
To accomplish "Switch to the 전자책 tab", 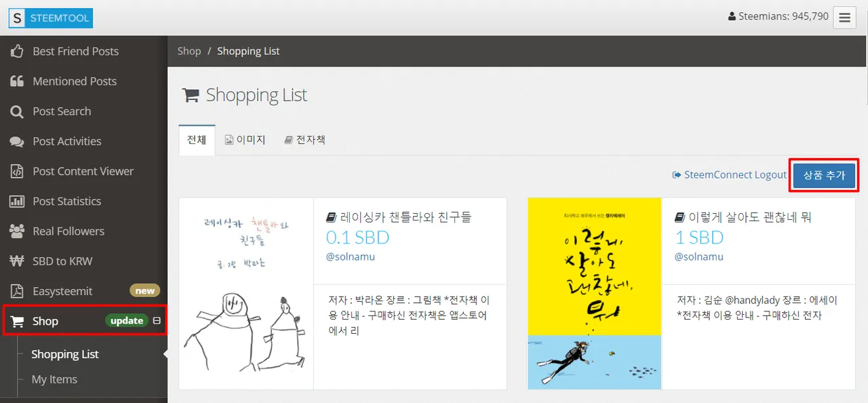I will pos(304,140).
